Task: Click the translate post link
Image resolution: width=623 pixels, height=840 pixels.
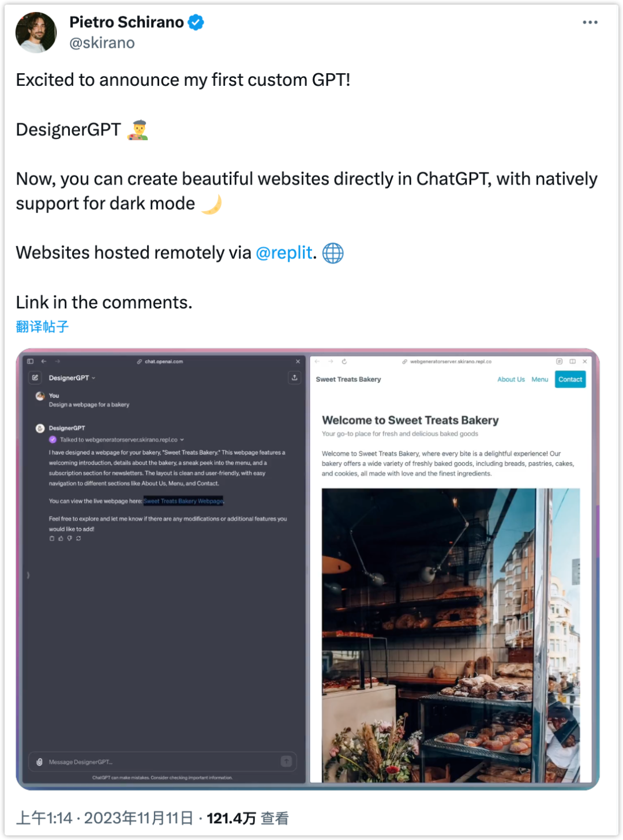Action: pyautogui.click(x=42, y=327)
